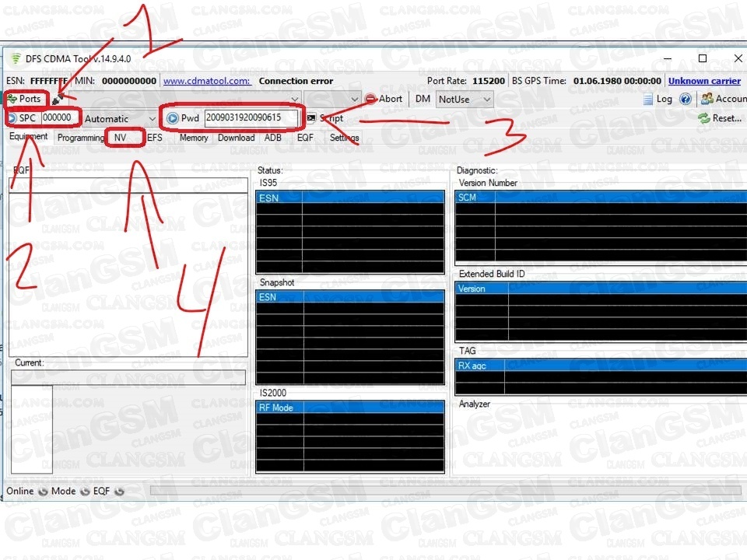Click the Abort button label
This screenshot has height=560, width=747.
pos(391,99)
